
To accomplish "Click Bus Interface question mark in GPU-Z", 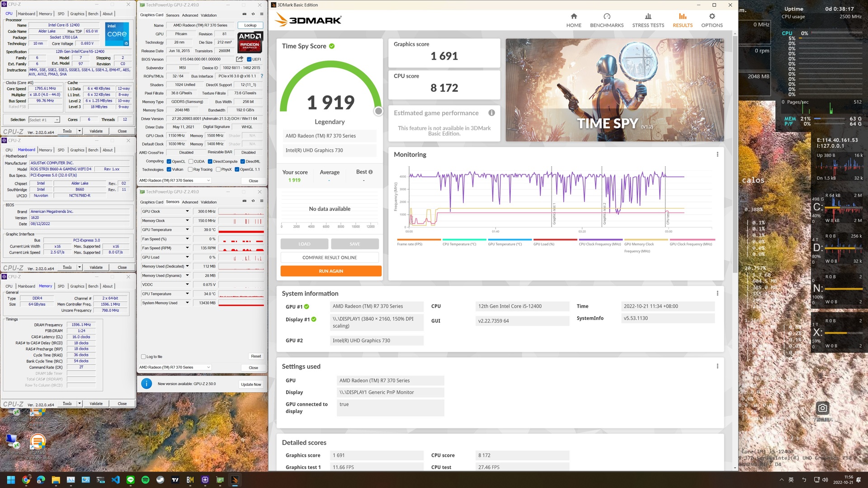I will [x=262, y=76].
